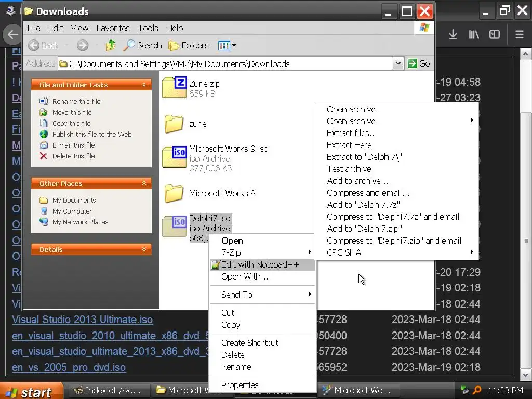Screen dimensions: 532x399
Task: Choose Delete in the context menu
Action: click(262, 355)
